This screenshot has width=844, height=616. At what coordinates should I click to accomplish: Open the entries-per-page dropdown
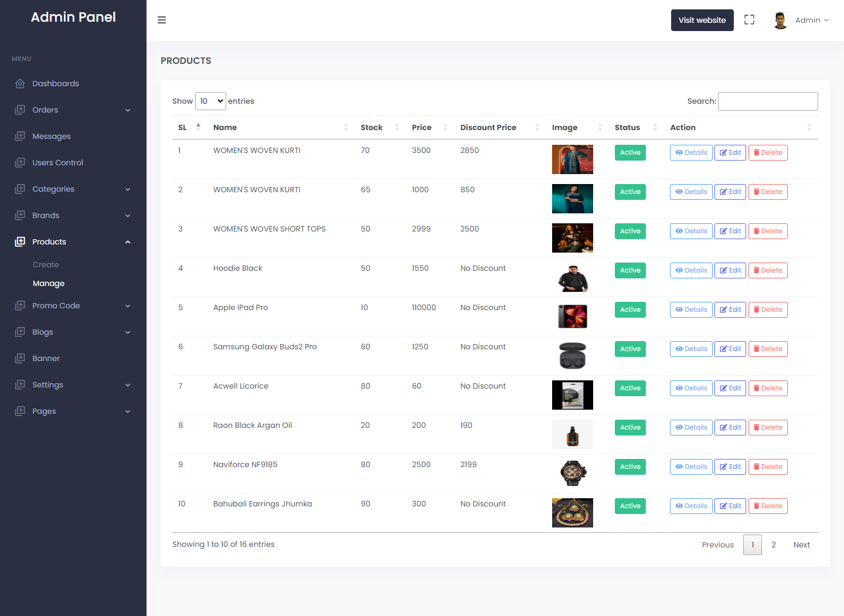pos(210,101)
